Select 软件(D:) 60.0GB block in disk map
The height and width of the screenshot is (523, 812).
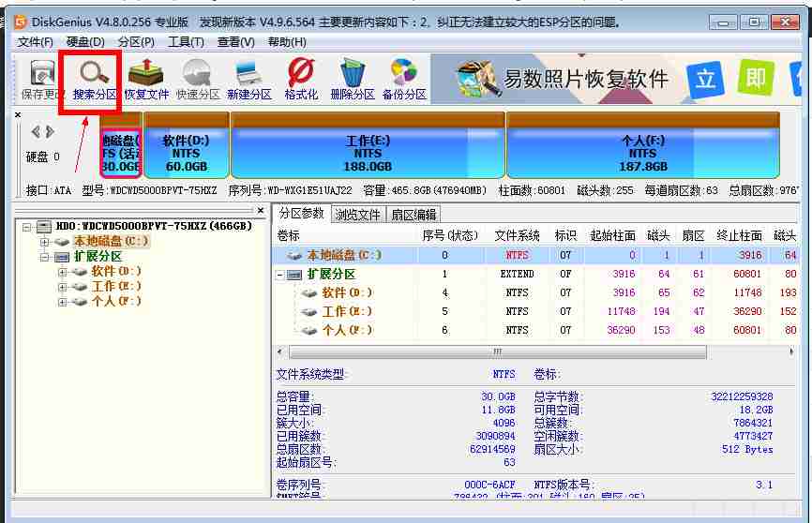point(187,145)
